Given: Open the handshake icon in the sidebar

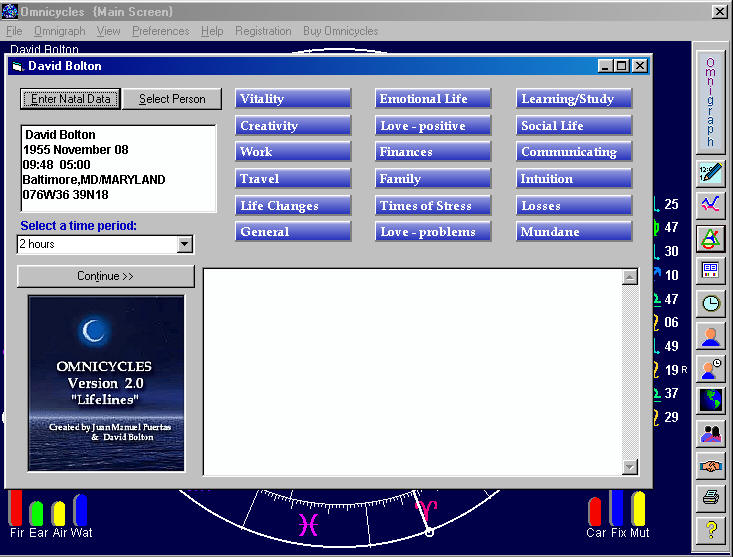Looking at the screenshot, I should click(711, 465).
